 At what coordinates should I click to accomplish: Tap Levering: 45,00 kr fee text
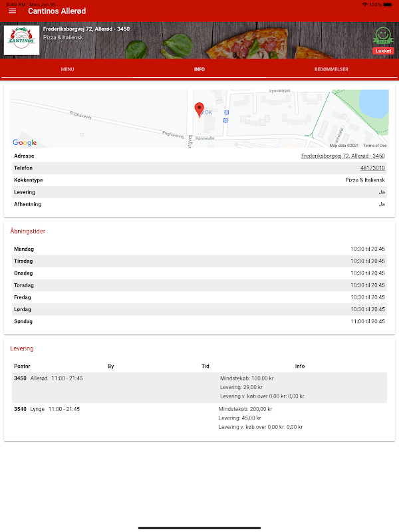coord(240,418)
